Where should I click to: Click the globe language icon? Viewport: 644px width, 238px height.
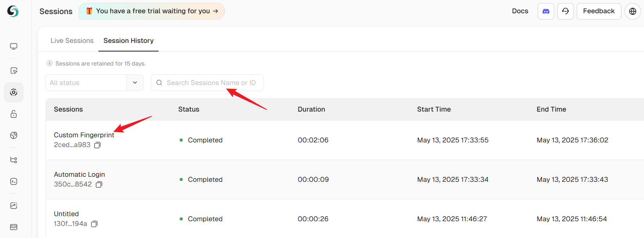point(632,11)
